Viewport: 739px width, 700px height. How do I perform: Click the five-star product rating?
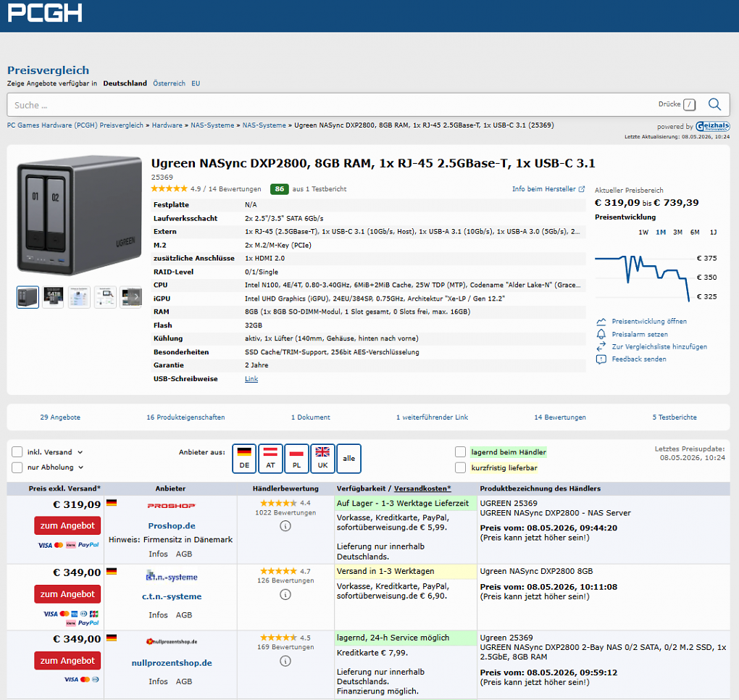pyautogui.click(x=170, y=189)
